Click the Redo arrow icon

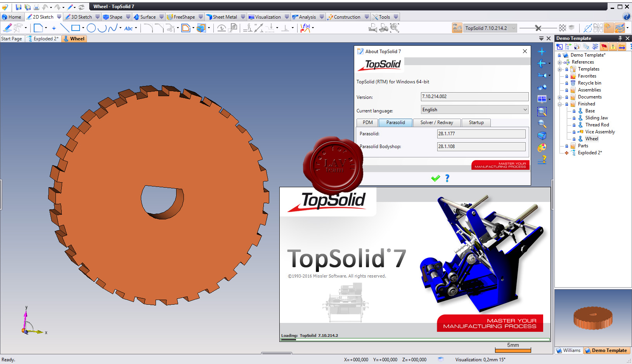pyautogui.click(x=57, y=7)
